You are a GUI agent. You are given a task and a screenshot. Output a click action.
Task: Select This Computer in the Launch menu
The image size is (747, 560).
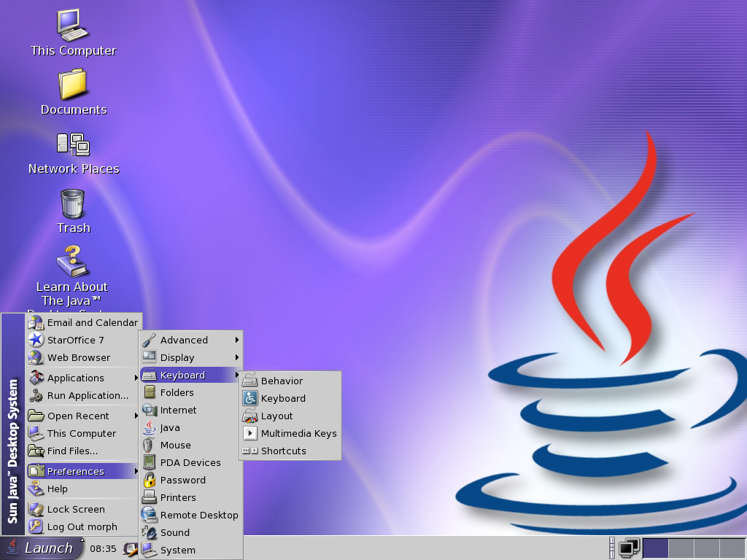click(x=83, y=433)
